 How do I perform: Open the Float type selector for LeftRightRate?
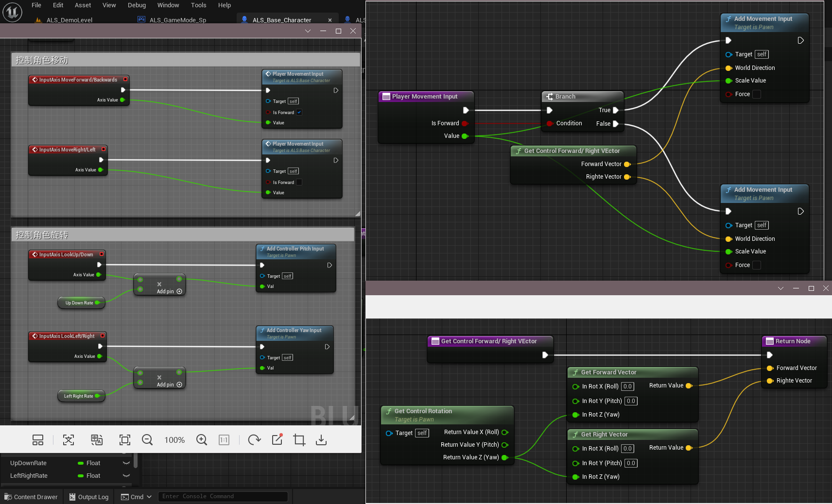click(93, 476)
